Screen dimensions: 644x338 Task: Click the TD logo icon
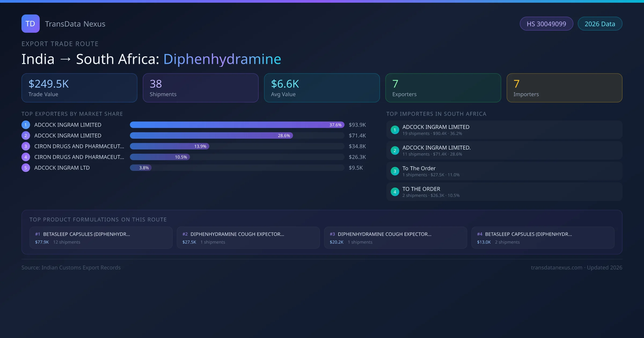30,24
